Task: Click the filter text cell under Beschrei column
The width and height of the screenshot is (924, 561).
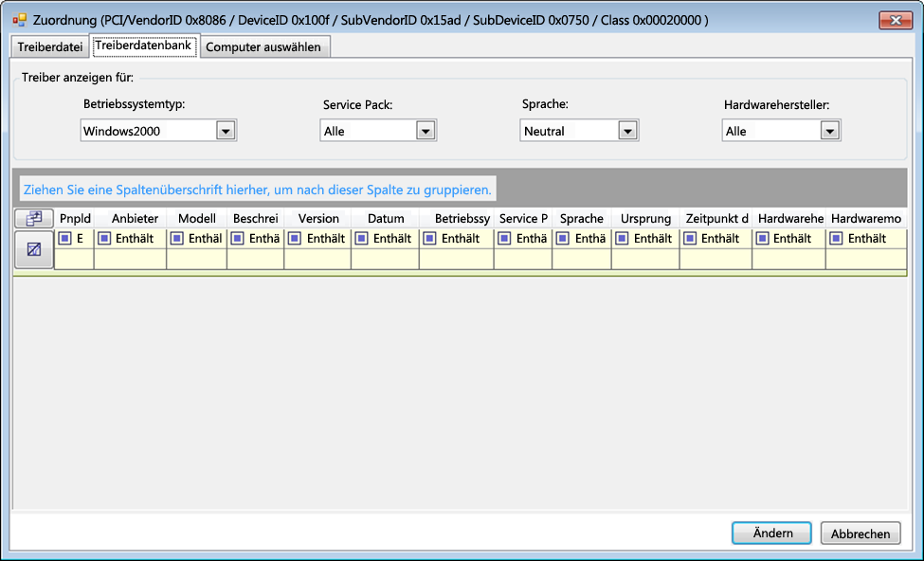Action: (255, 259)
